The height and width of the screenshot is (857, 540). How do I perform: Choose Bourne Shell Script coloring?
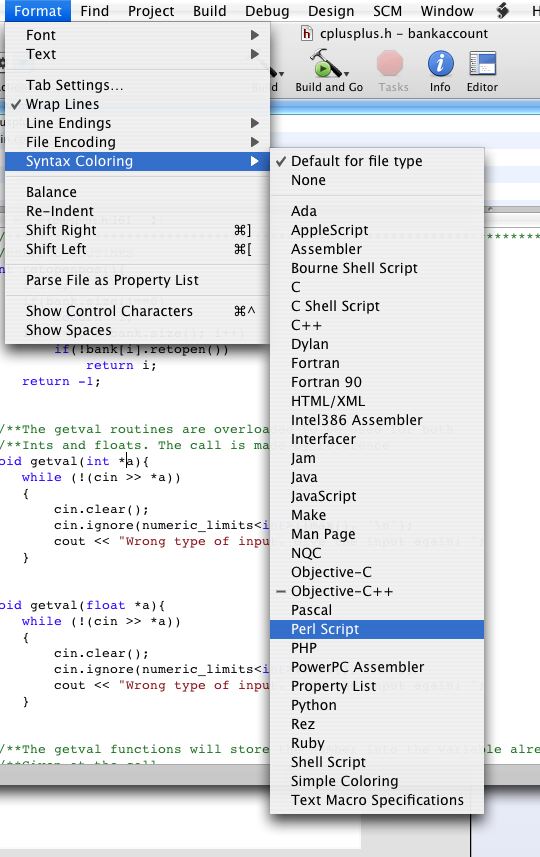[x=377, y=268]
